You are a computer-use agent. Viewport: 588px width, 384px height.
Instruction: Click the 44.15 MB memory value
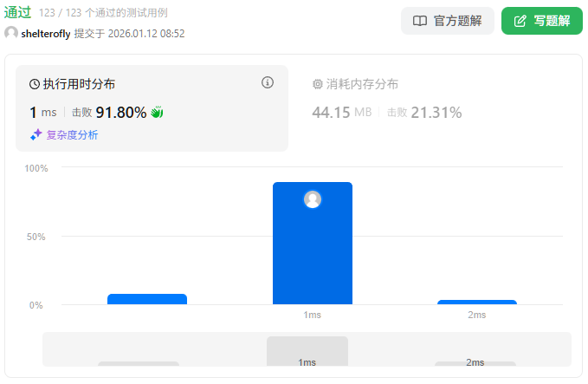click(x=342, y=112)
